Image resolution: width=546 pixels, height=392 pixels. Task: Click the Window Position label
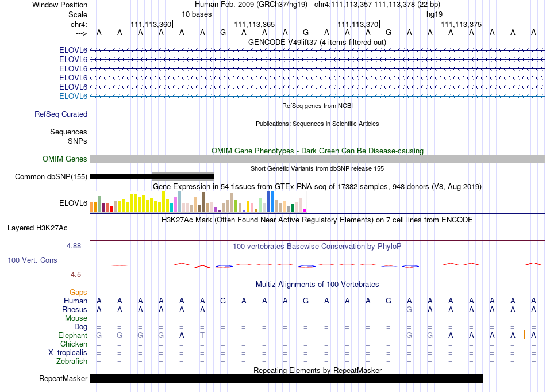coord(60,5)
